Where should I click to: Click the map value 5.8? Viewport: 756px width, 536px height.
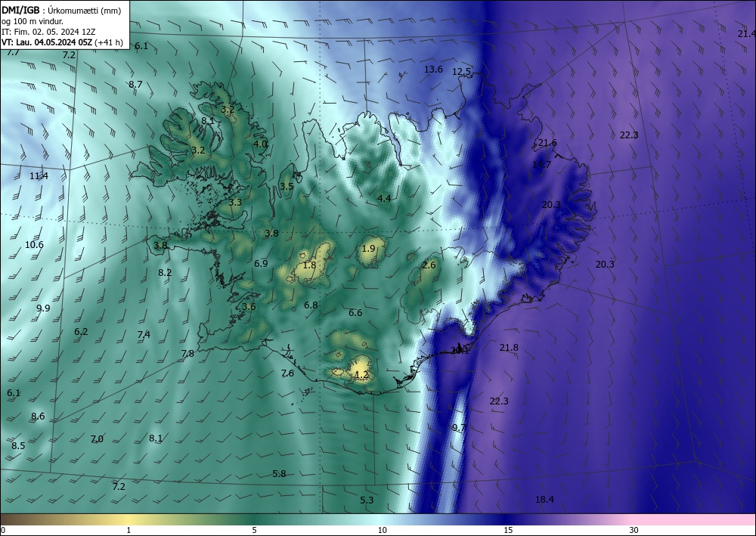(279, 474)
